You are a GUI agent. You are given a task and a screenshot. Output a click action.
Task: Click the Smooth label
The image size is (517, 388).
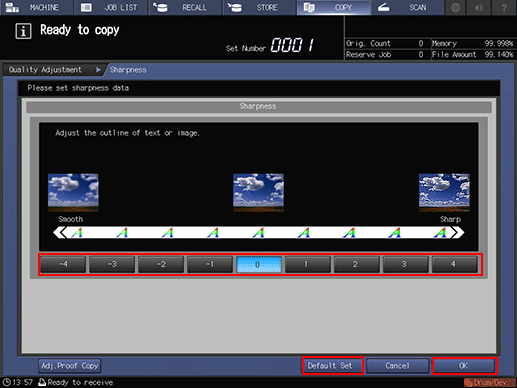tap(71, 219)
